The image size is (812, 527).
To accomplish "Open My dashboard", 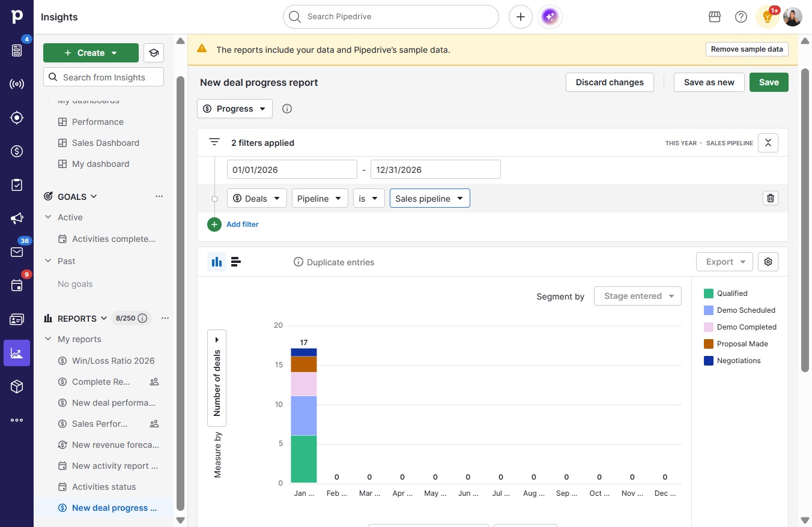I will coord(101,164).
